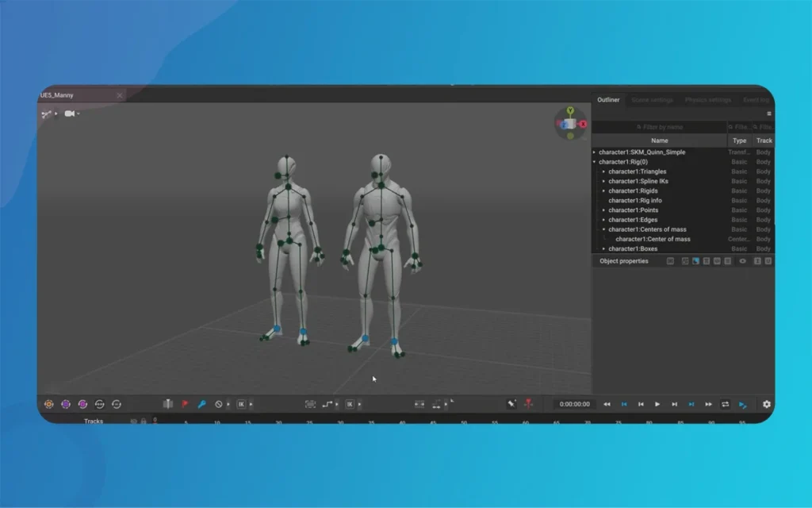
Task: Expand the character1:SKM_Quinn_Simple tree node
Action: tap(595, 152)
